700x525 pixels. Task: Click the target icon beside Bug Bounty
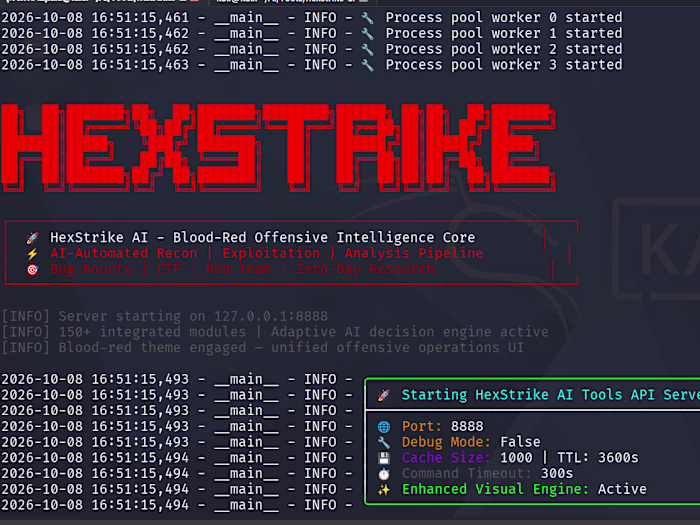coord(32,270)
